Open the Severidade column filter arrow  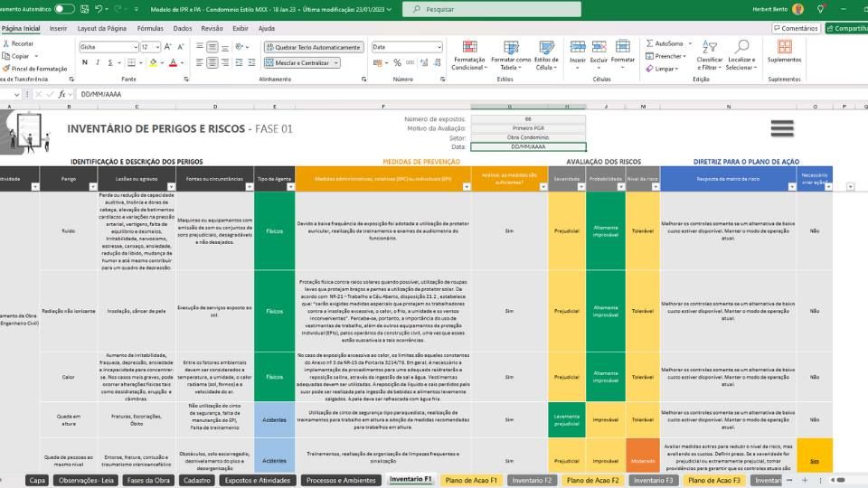click(581, 187)
